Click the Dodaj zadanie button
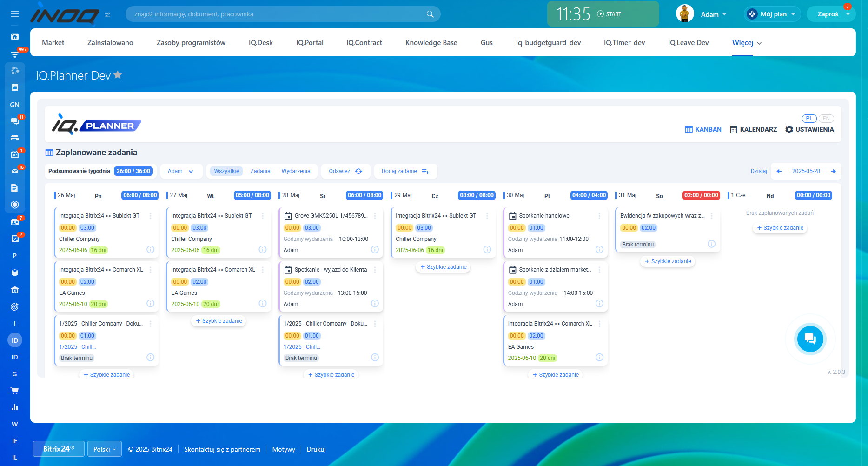 [x=405, y=171]
